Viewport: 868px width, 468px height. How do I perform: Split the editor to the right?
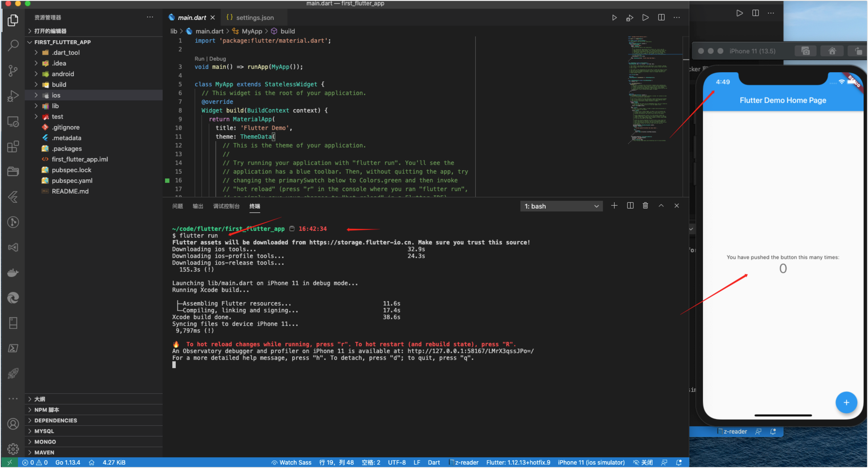click(661, 17)
